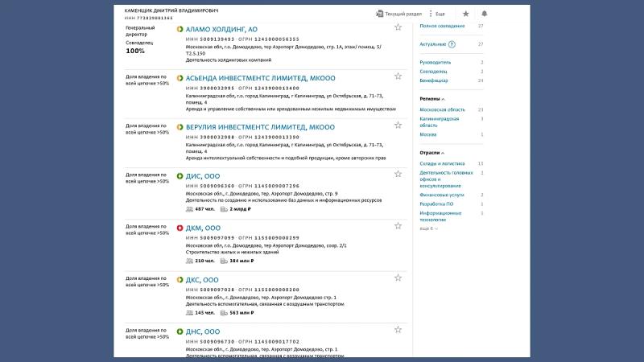Click the Текущий раздел print icon
The width and height of the screenshot is (644, 362).
point(379,14)
